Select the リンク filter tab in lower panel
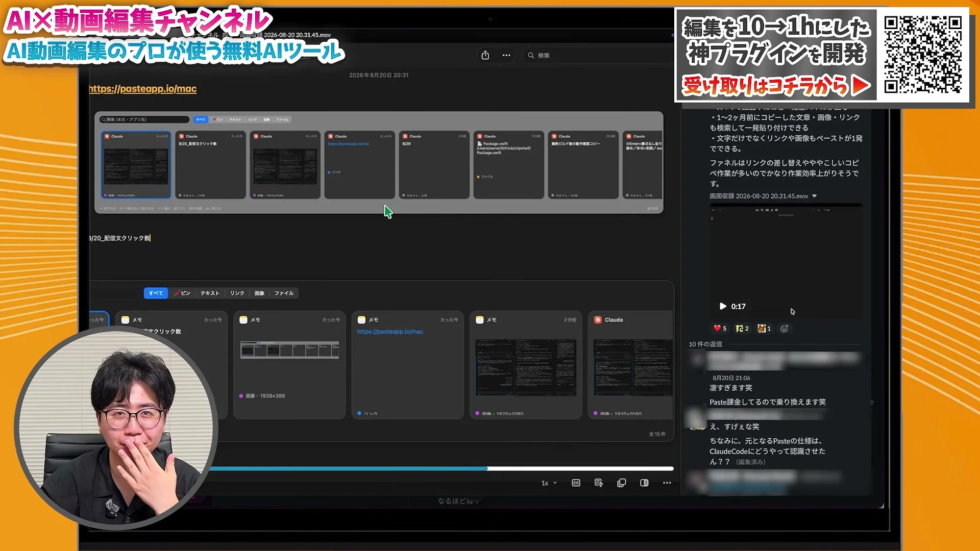The height and width of the screenshot is (551, 980). [237, 293]
